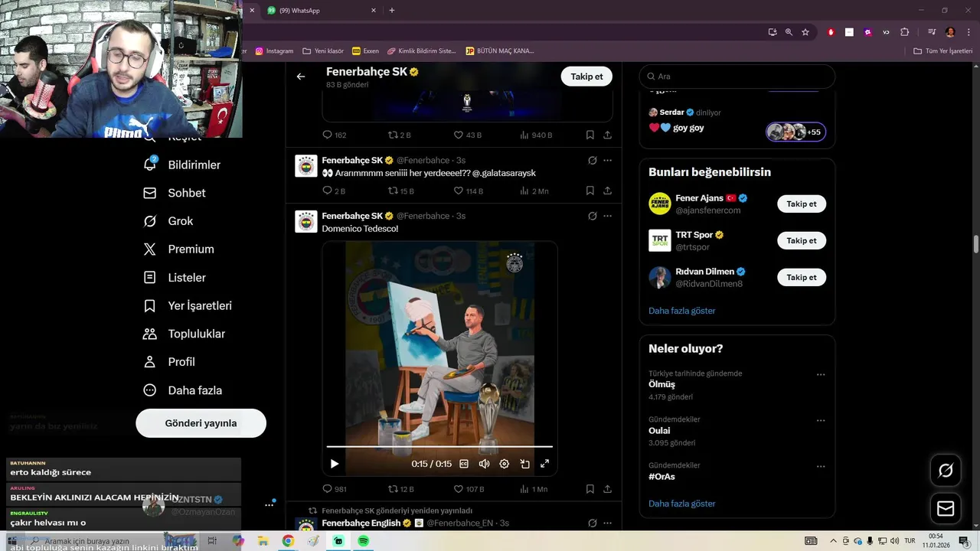Bookmark the Ararımmmm seniiii post
The image size is (980, 551).
click(x=590, y=191)
